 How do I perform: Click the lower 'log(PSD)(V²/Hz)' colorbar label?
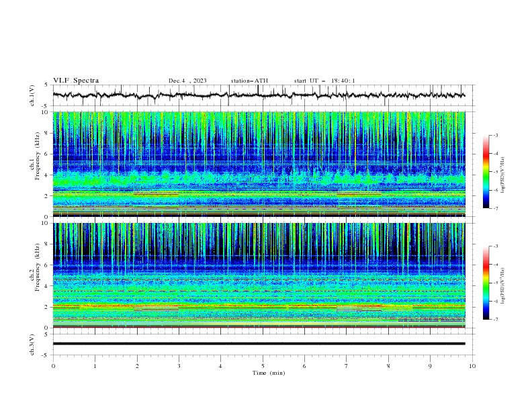(503, 286)
